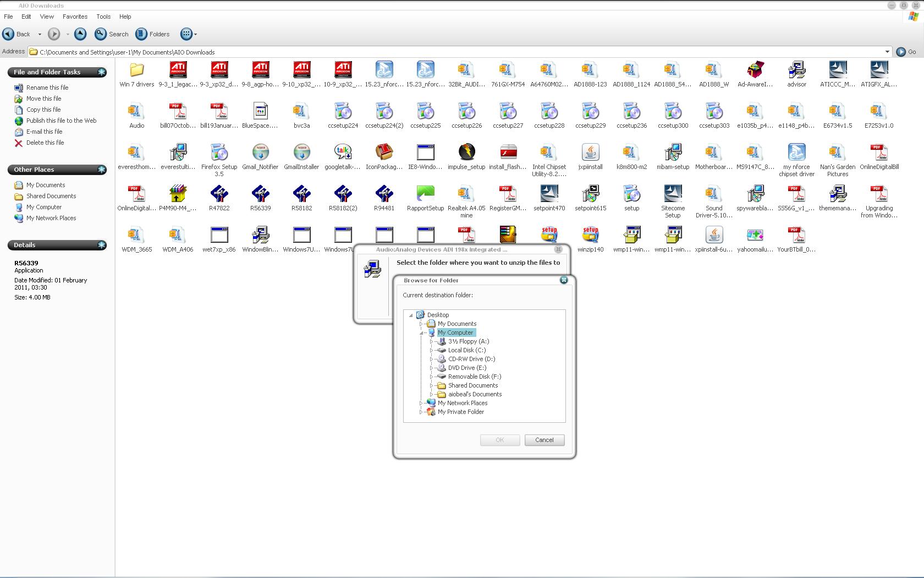924x578 pixels.
Task: Open the Edit menu
Action: 26,17
